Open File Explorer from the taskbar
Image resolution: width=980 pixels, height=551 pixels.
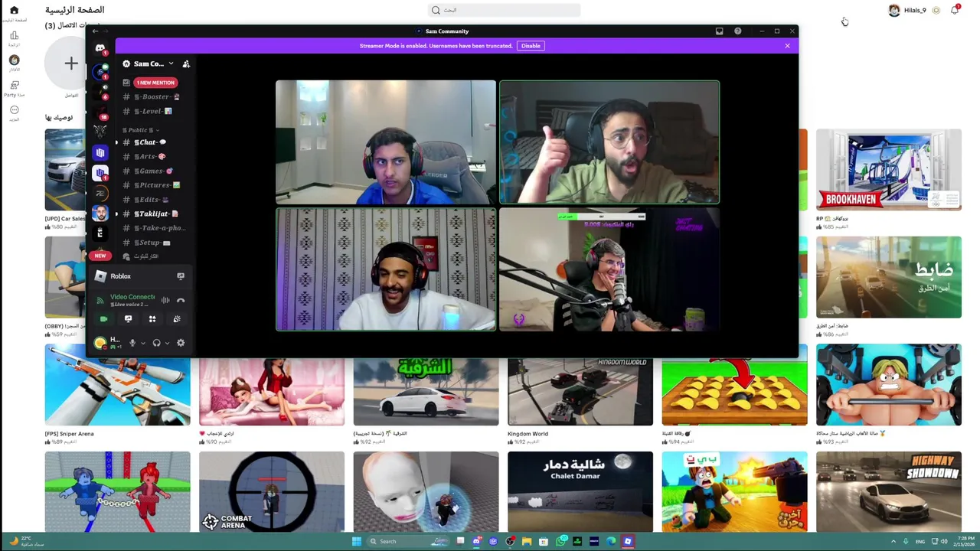coord(527,541)
